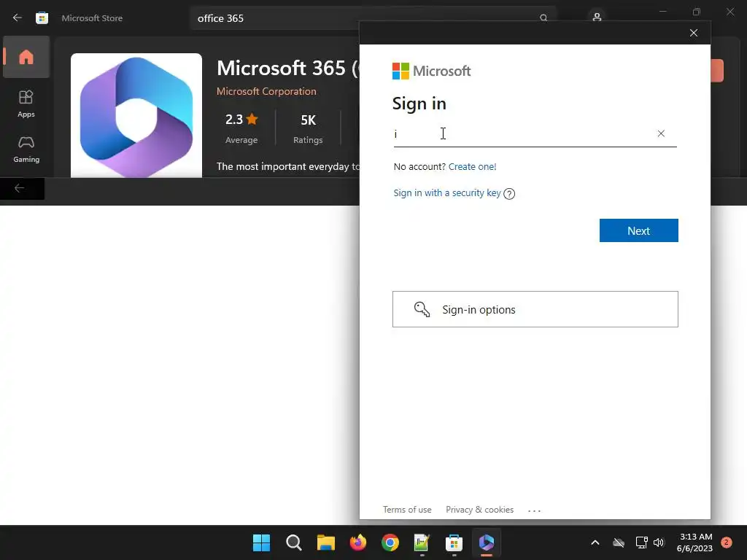Click the Microsoft logo in sign-in dialog

[x=431, y=71]
